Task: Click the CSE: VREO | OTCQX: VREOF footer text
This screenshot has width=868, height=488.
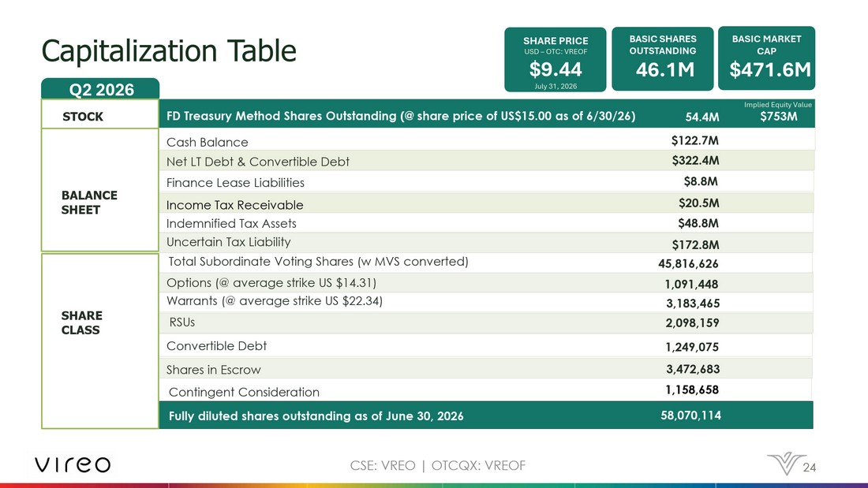Action: click(437, 465)
